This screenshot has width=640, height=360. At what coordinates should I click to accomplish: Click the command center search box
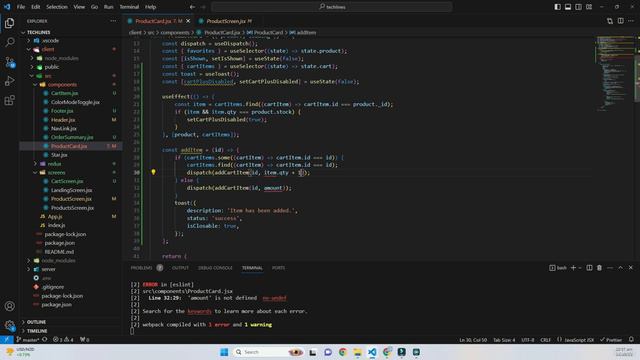(x=332, y=7)
